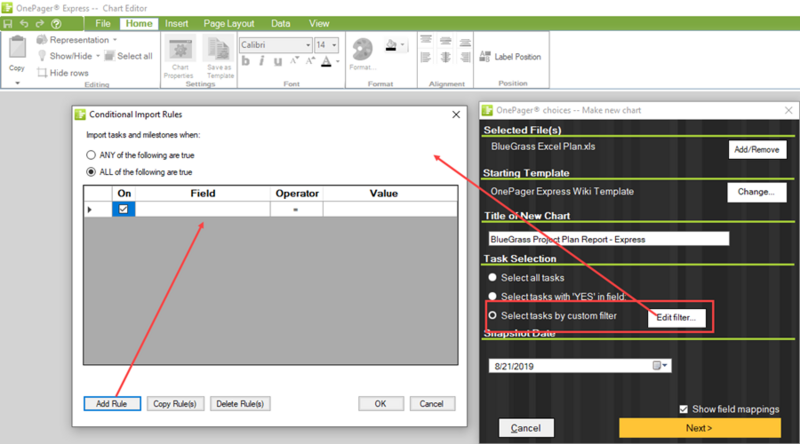
Task: Click Cancel in Conditional Import Rules
Action: (432, 404)
